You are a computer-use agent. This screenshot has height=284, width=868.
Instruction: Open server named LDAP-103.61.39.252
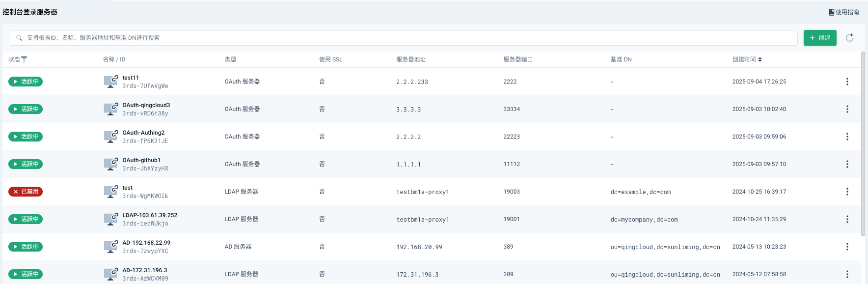pyautogui.click(x=150, y=215)
